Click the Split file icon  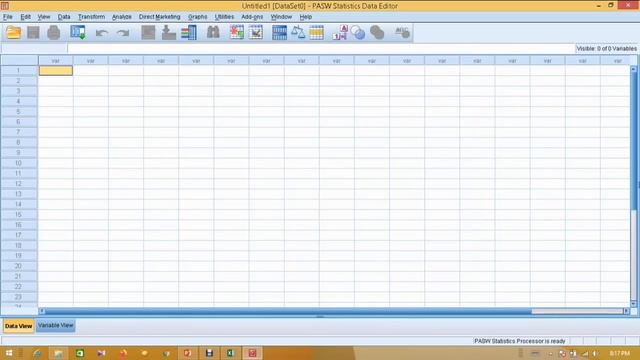click(x=279, y=33)
